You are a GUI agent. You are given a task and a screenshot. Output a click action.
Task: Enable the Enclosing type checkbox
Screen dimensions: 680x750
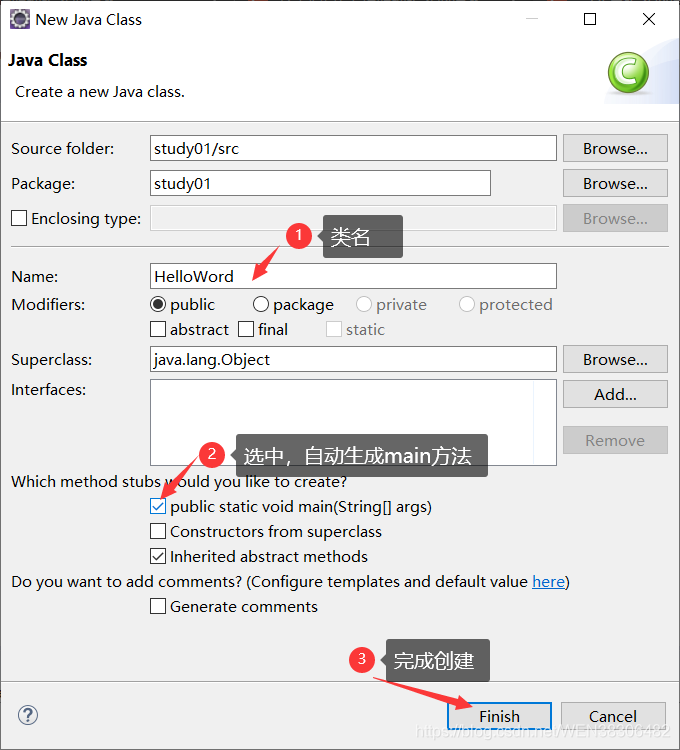pos(19,218)
